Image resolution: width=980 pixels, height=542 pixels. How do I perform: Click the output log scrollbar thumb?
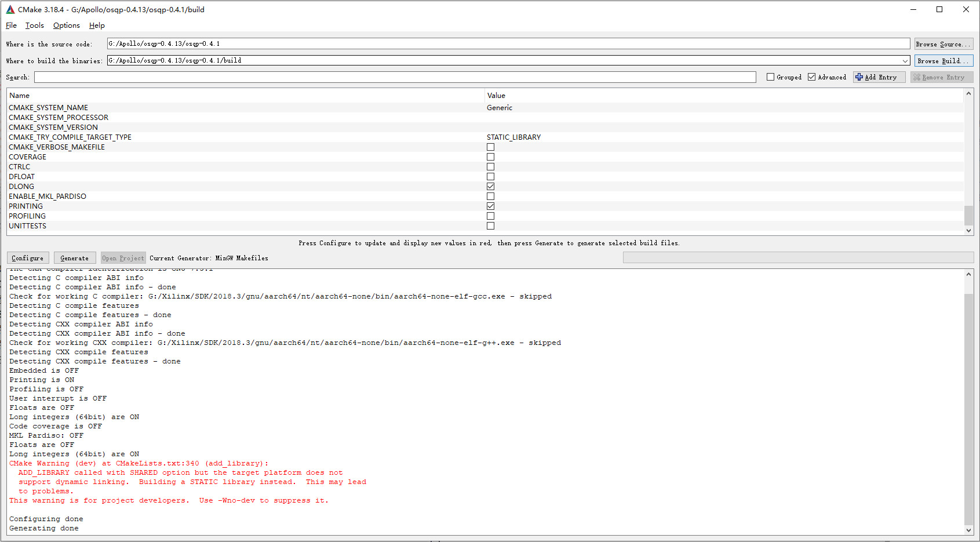pos(968,409)
